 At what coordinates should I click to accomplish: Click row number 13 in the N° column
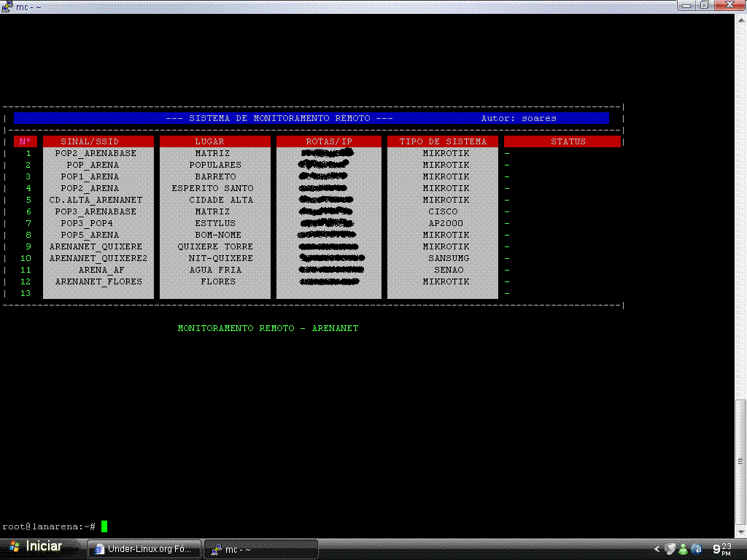pos(26,293)
